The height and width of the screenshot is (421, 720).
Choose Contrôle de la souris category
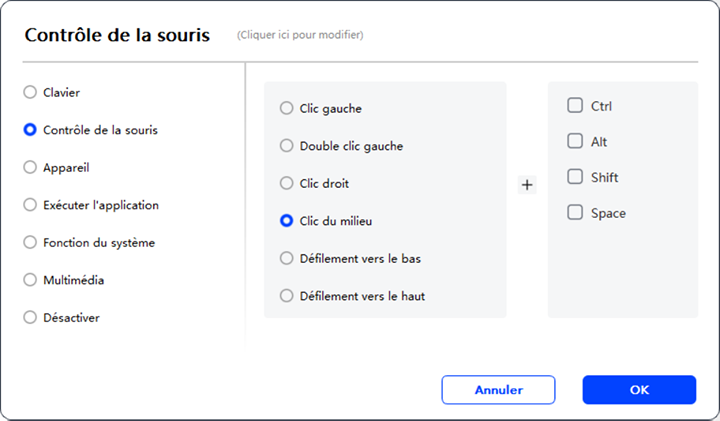pos(30,130)
